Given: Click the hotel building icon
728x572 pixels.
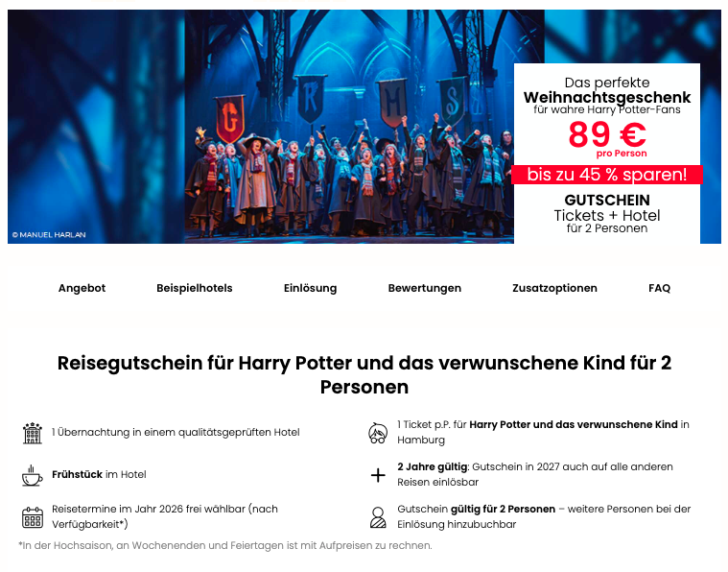Looking at the screenshot, I should tap(32, 433).
